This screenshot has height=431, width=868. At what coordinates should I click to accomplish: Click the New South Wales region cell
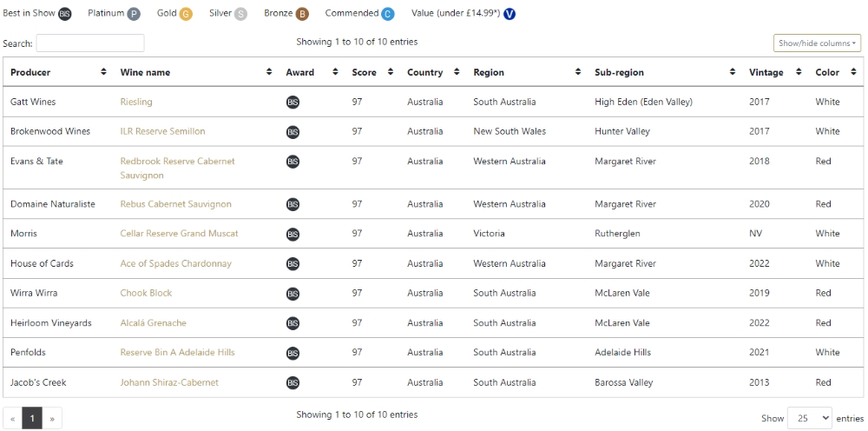click(510, 131)
